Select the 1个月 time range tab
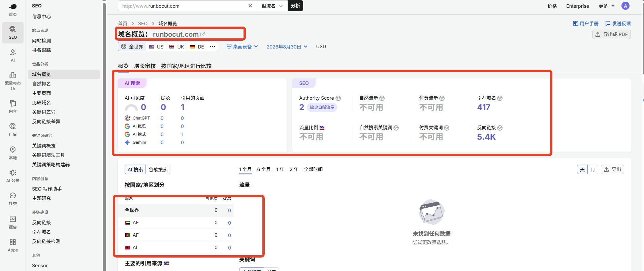 coord(245,169)
